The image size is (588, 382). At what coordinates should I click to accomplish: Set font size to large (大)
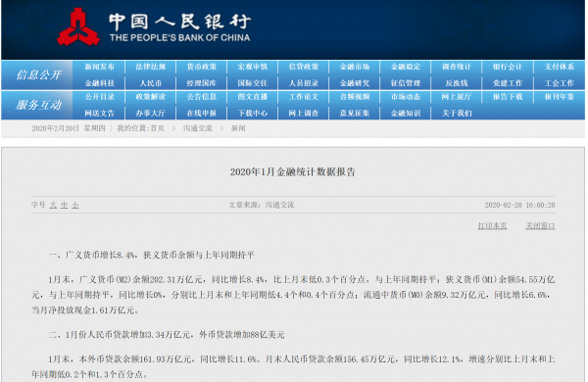[53, 205]
